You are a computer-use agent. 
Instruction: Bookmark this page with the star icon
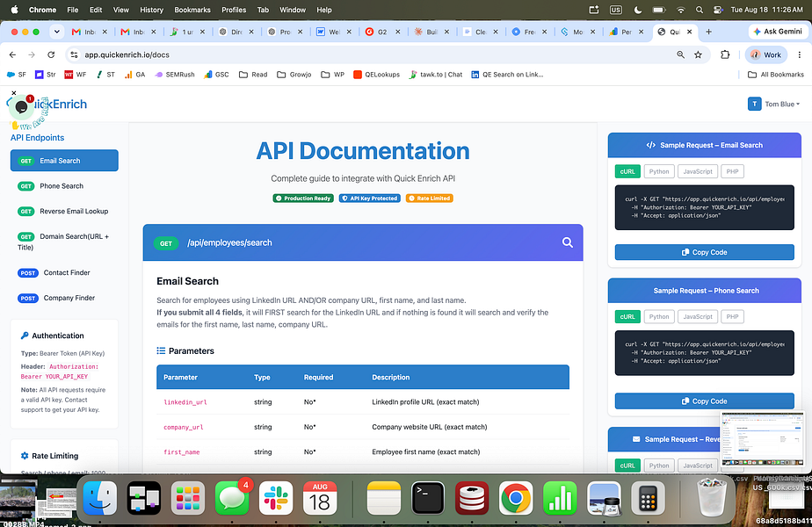698,54
